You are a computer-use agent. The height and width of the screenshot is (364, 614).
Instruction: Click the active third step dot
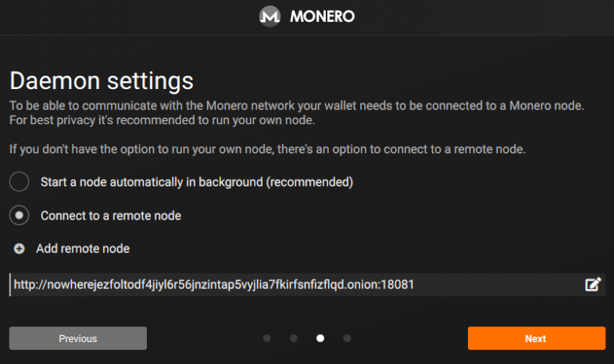coord(320,338)
